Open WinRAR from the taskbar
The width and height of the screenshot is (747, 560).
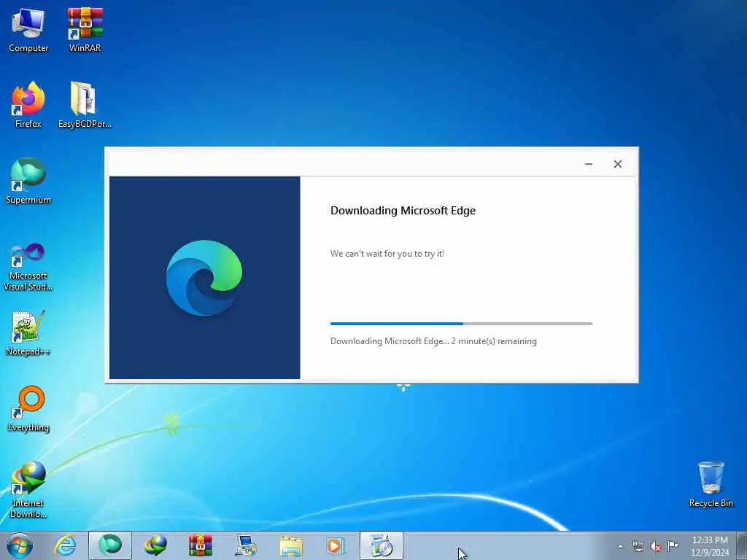(201, 545)
